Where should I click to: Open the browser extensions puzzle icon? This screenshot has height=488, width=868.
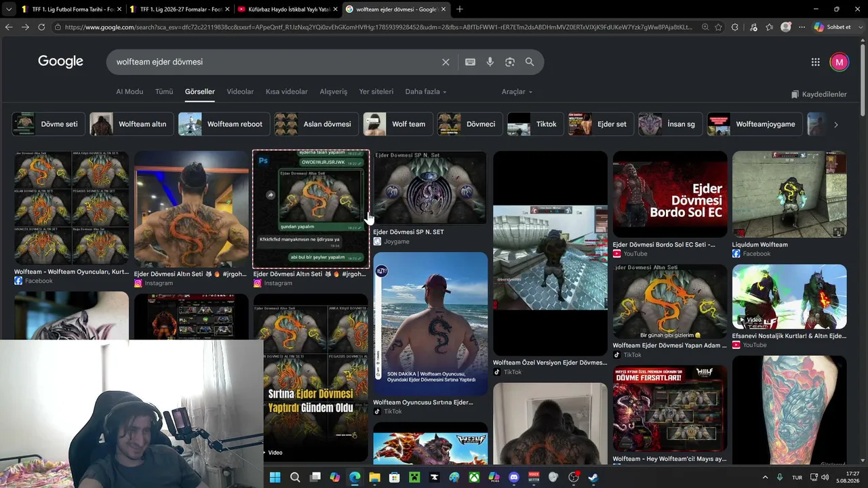pyautogui.click(x=735, y=27)
